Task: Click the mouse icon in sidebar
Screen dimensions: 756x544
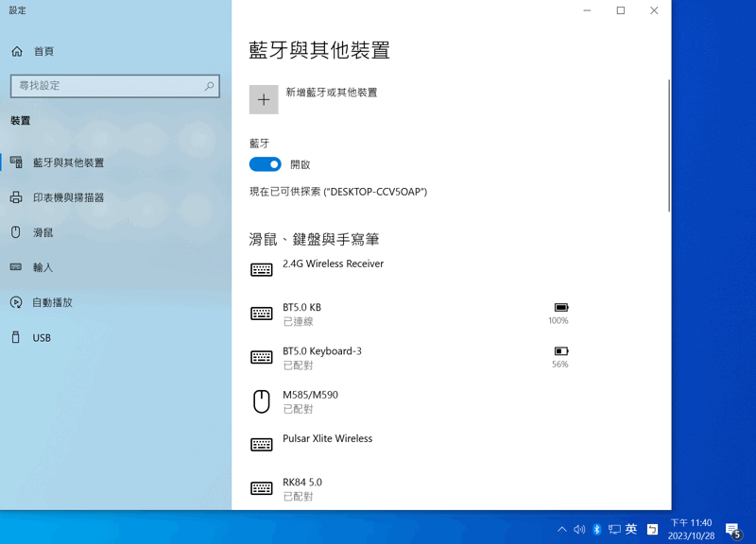Action: coord(16,232)
